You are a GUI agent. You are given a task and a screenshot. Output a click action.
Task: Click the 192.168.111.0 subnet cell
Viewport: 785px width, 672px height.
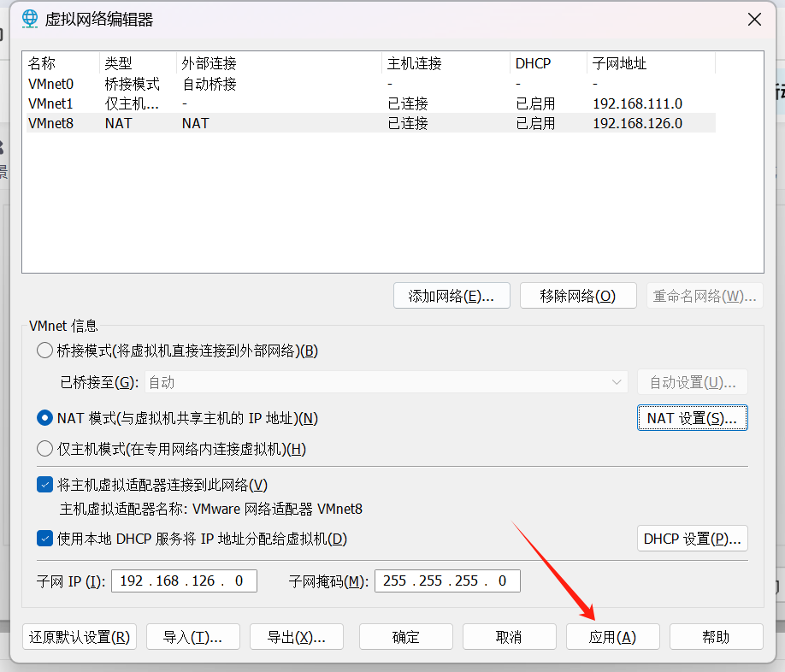tap(637, 103)
